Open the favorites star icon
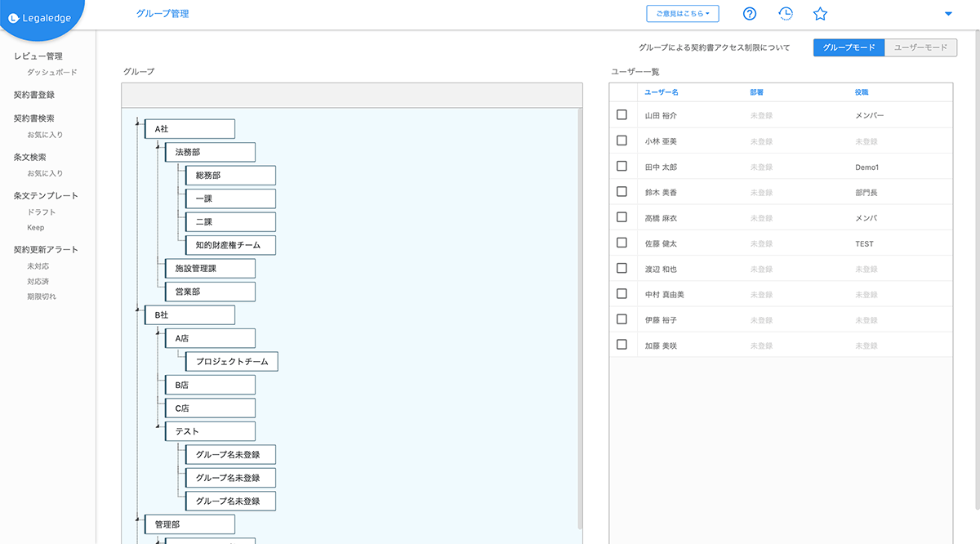This screenshot has width=980, height=544. pyautogui.click(x=821, y=14)
